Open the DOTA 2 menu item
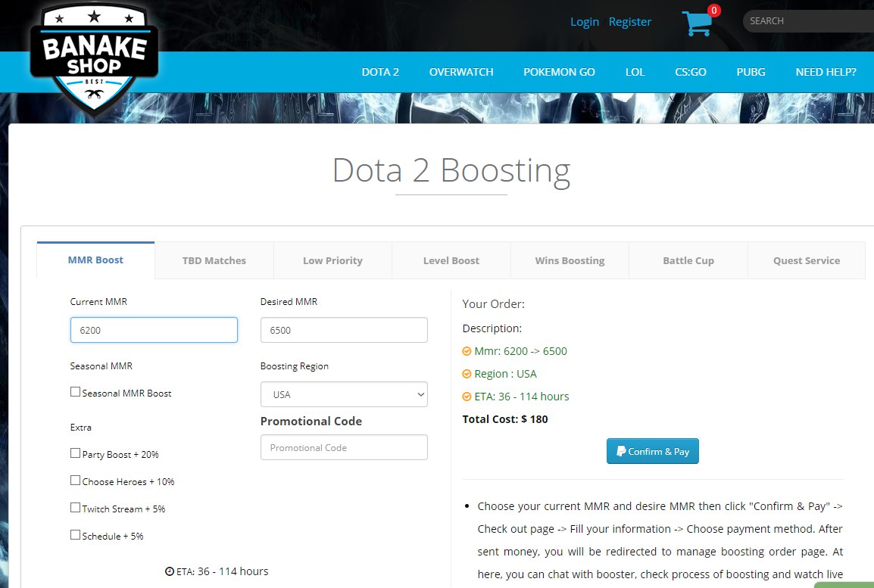The height and width of the screenshot is (588, 874). [x=380, y=73]
